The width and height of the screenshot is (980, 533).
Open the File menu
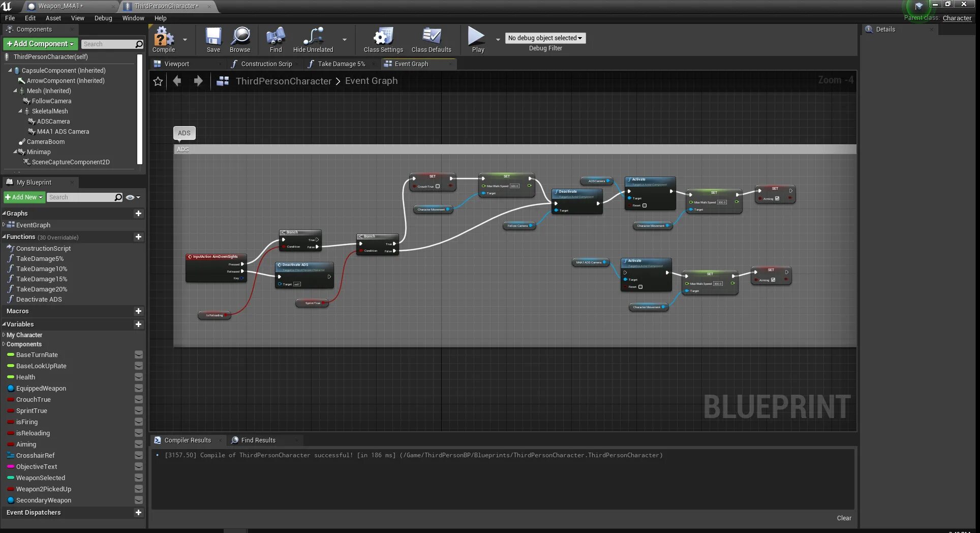(10, 18)
